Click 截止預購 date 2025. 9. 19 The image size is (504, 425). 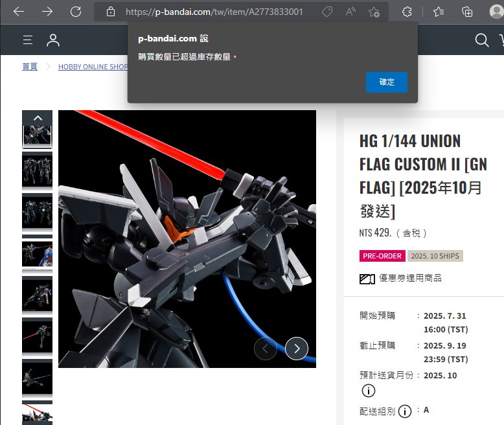pyautogui.click(x=445, y=345)
